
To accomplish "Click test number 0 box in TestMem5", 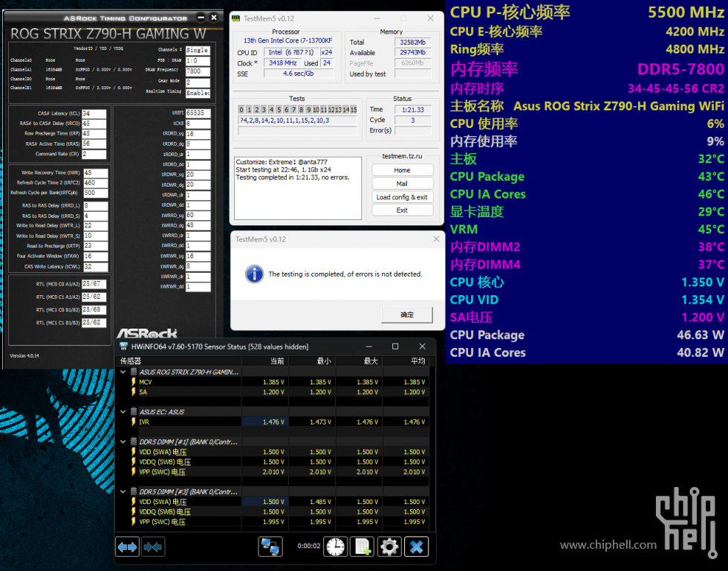I will tap(241, 109).
